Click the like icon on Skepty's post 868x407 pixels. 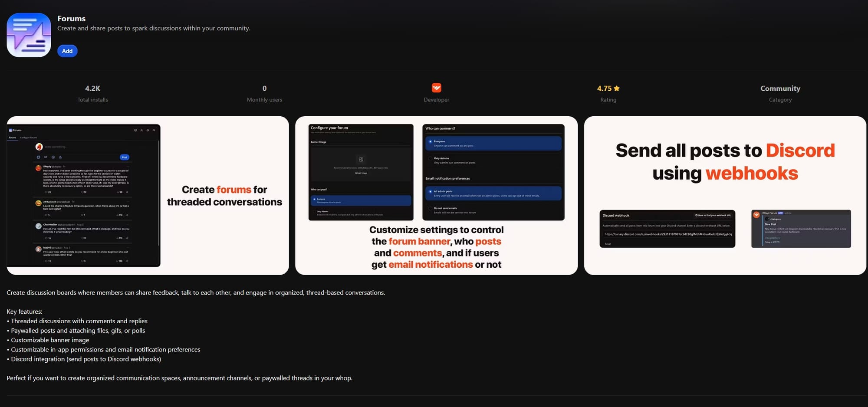[x=82, y=192]
